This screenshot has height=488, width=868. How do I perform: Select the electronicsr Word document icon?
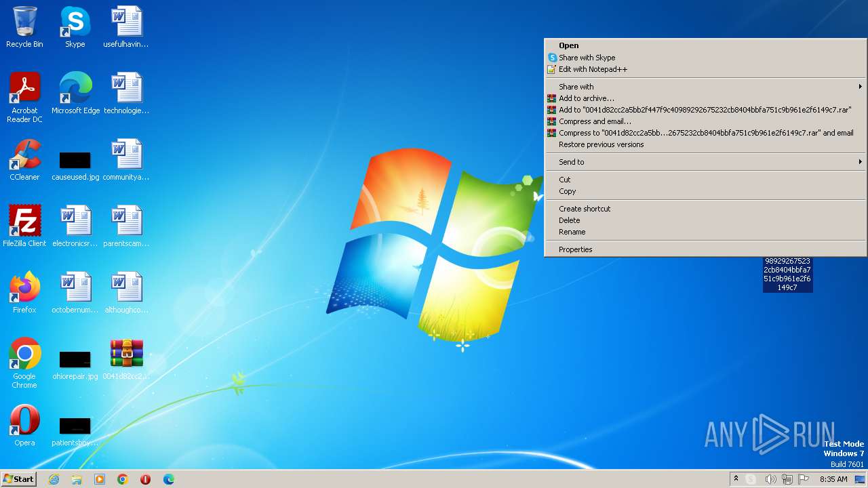point(75,226)
